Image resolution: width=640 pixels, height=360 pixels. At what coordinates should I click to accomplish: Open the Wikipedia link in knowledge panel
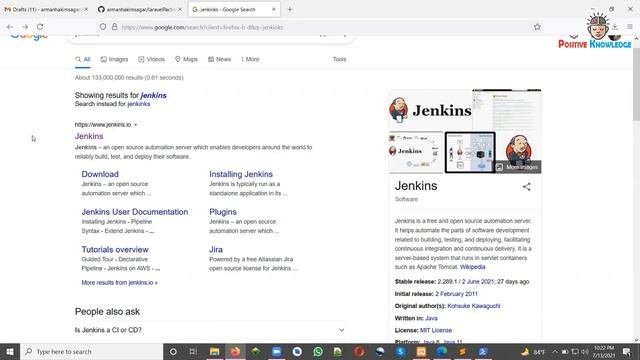[473, 267]
